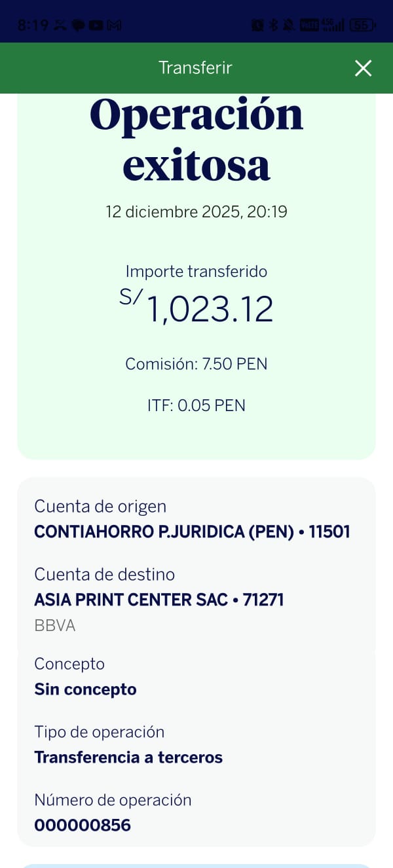Tap the ITF 0.05 PEN line
This screenshot has height=868, width=393.
[196, 406]
